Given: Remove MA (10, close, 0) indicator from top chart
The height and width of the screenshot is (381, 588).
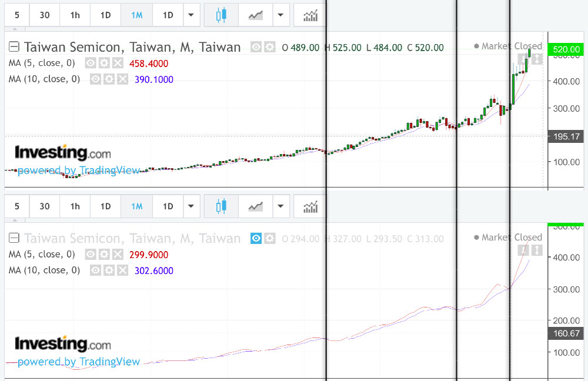Looking at the screenshot, I should tap(122, 79).
